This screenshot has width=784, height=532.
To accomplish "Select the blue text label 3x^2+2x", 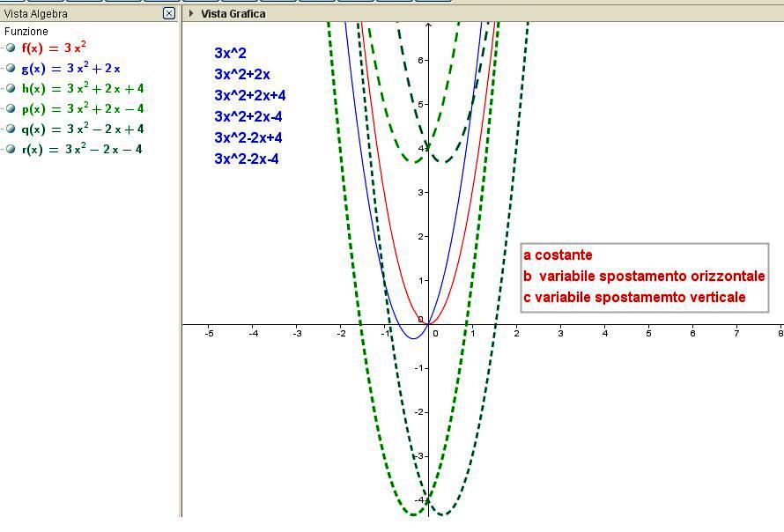I will coord(242,74).
